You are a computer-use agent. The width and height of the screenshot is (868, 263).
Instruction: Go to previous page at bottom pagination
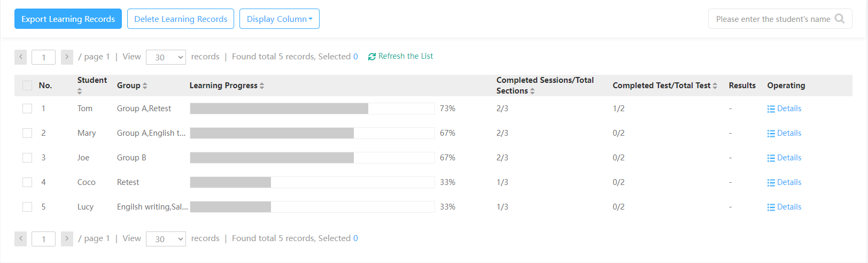[20, 238]
